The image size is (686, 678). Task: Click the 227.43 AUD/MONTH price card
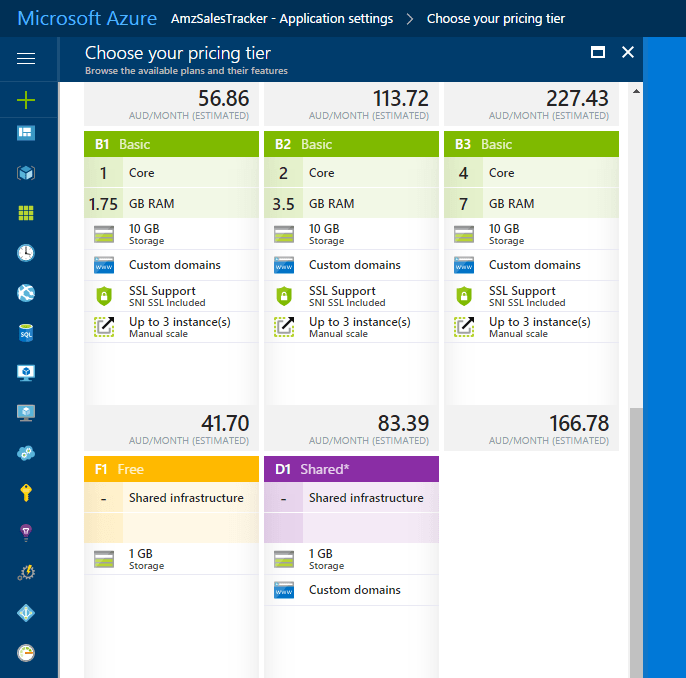click(x=531, y=105)
